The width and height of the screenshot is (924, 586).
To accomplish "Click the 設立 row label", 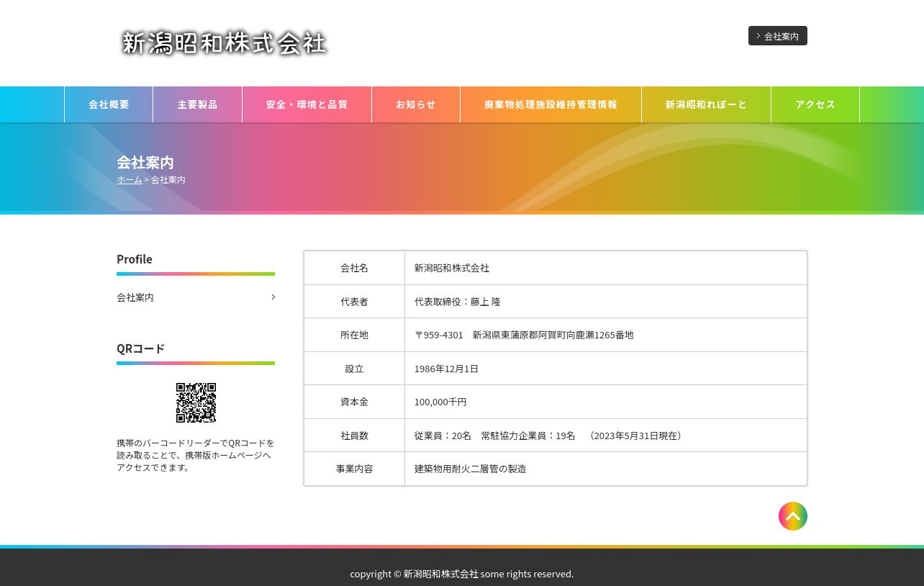I will point(354,369).
